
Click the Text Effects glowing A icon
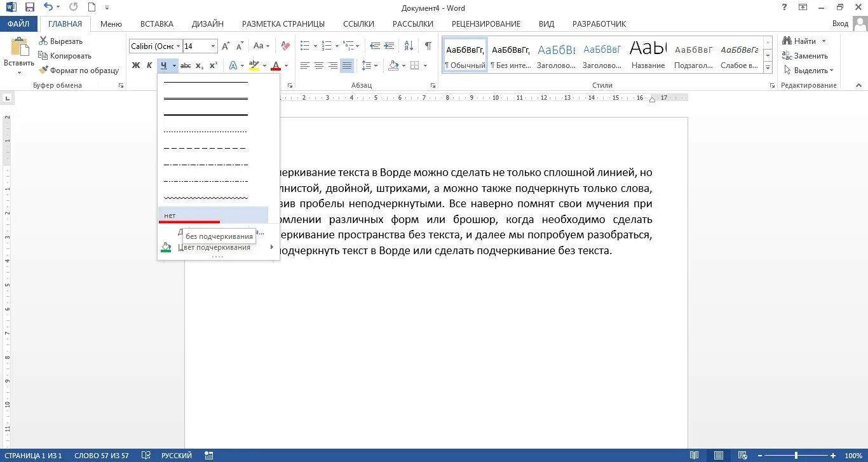(233, 65)
